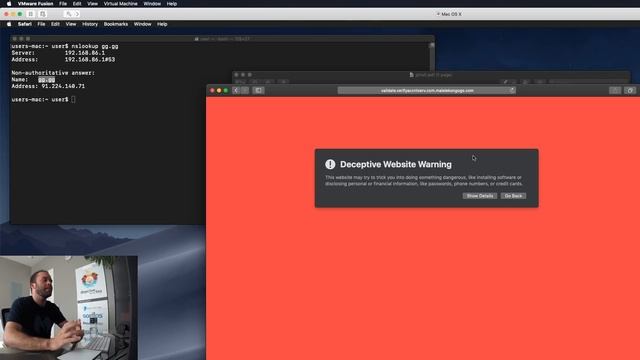Open VMware Fusion Edit menu

(77, 4)
